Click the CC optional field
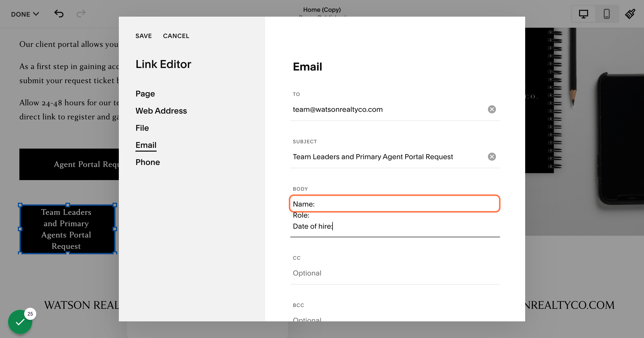This screenshot has height=338, width=644. pos(395,273)
